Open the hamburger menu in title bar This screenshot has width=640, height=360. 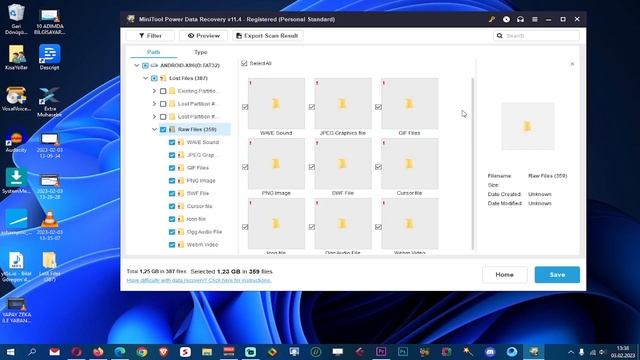[x=535, y=19]
